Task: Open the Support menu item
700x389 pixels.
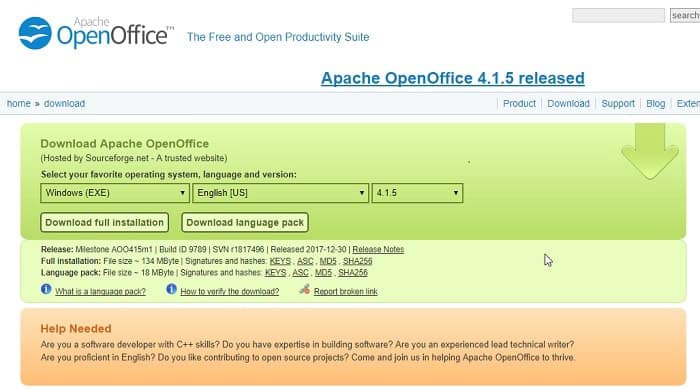Action: point(618,104)
